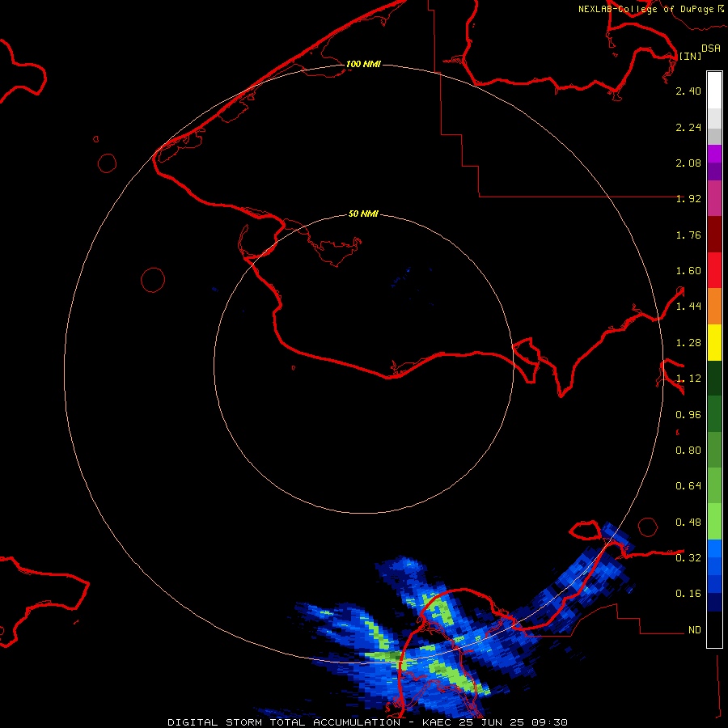Select the orange 1.44 legend swatch

pyautogui.click(x=714, y=307)
